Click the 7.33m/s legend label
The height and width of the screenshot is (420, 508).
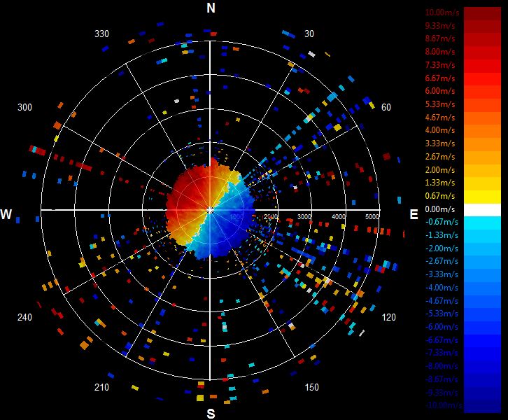tap(440, 65)
